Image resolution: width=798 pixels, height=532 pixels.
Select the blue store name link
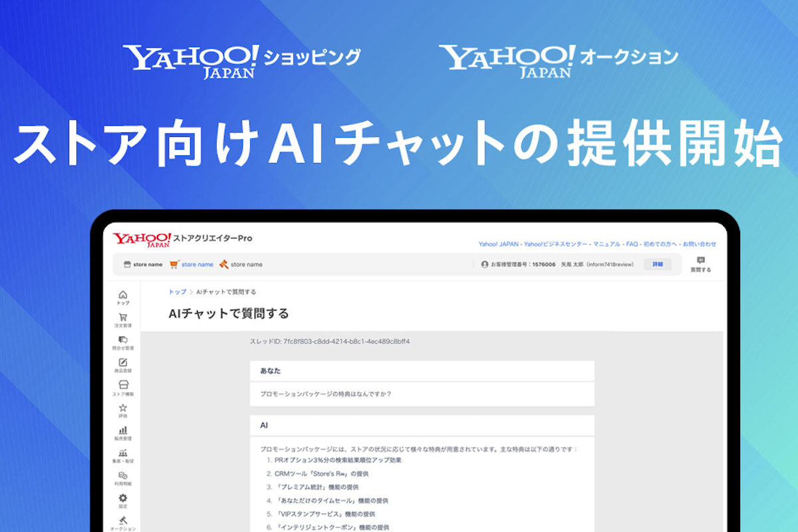click(198, 265)
